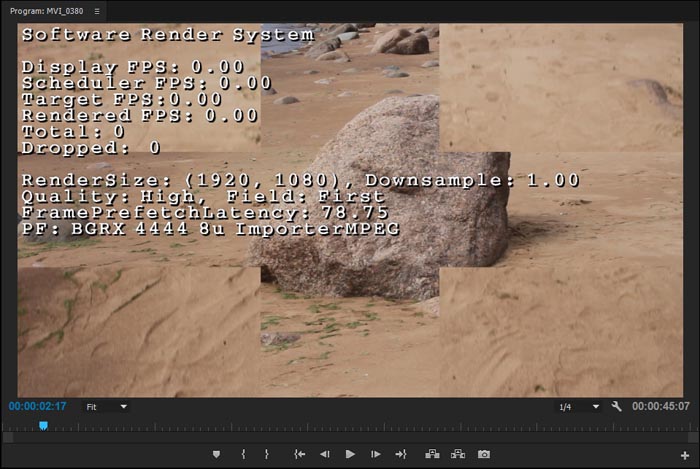Click the Extract button
Image resolution: width=700 pixels, height=469 pixels.
coord(458,454)
